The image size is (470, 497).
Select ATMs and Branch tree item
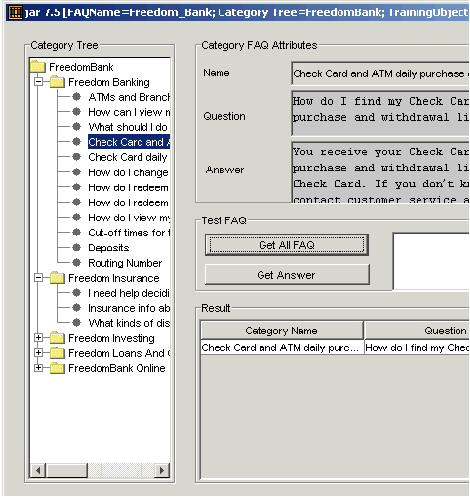point(129,97)
